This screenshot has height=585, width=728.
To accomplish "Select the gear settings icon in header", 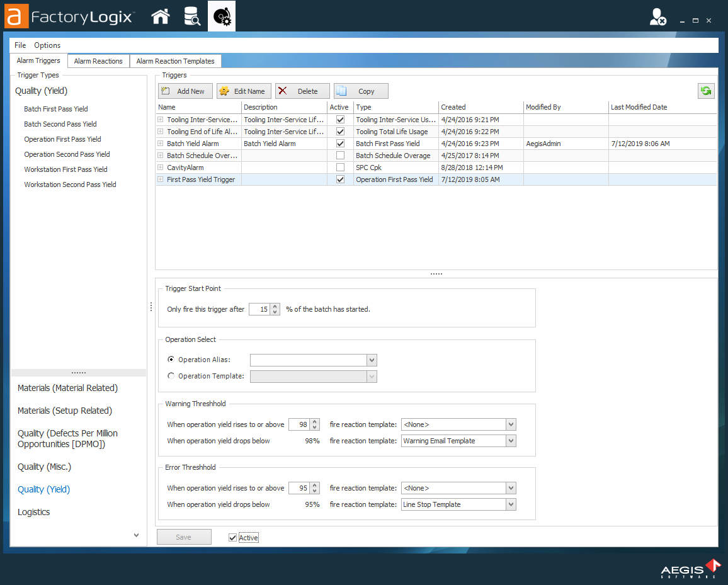I will pyautogui.click(x=222, y=16).
